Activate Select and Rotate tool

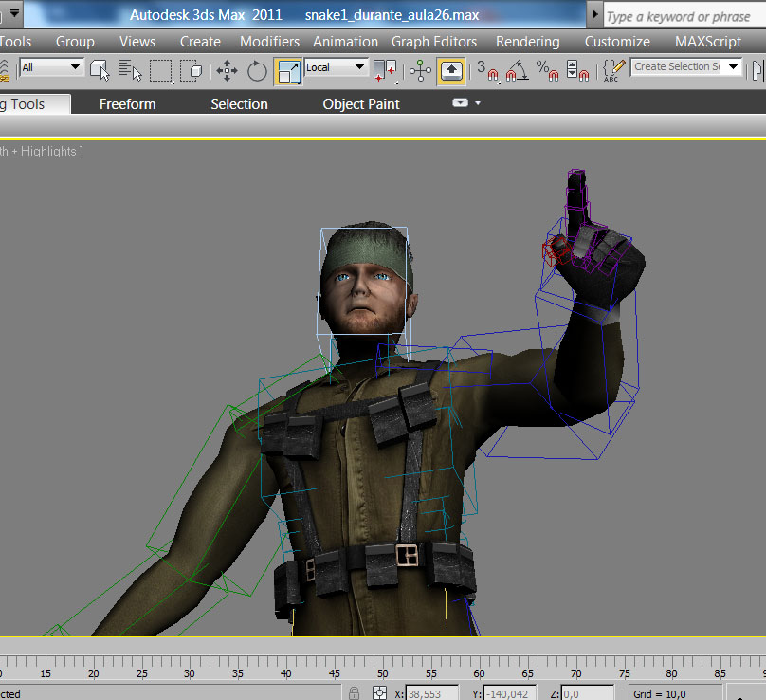coord(257,69)
